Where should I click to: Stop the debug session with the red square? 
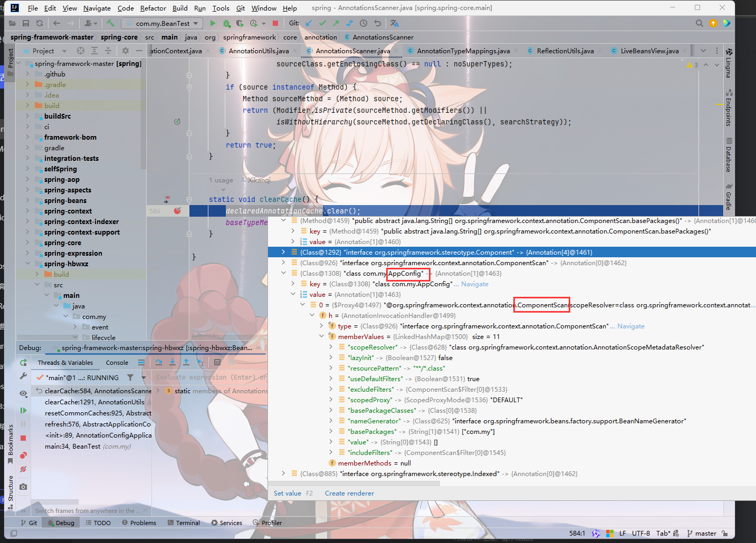(23, 438)
